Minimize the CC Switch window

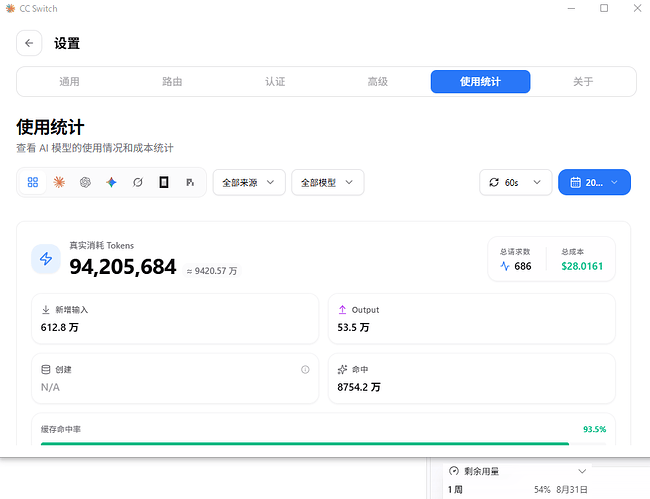(x=571, y=8)
